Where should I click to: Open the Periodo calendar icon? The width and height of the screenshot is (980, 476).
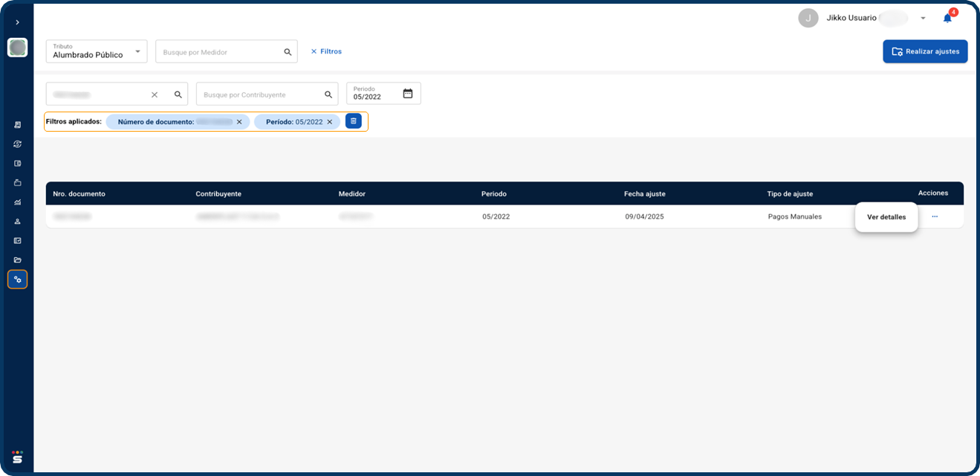point(407,94)
